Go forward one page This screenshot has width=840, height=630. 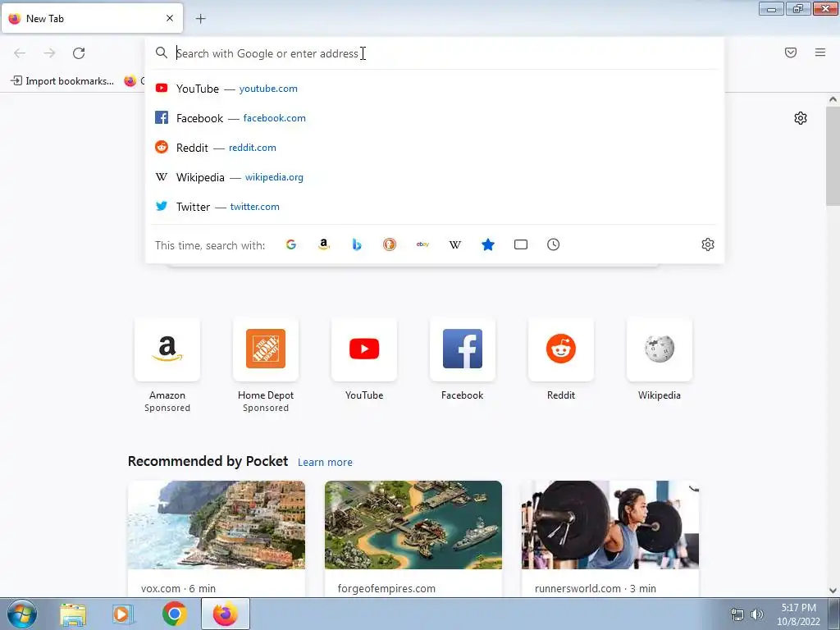pos(49,53)
